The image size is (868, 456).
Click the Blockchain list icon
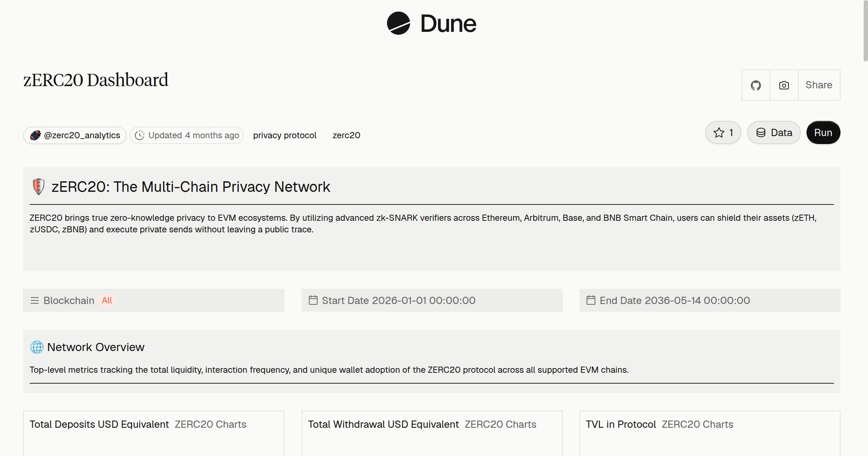(35, 300)
